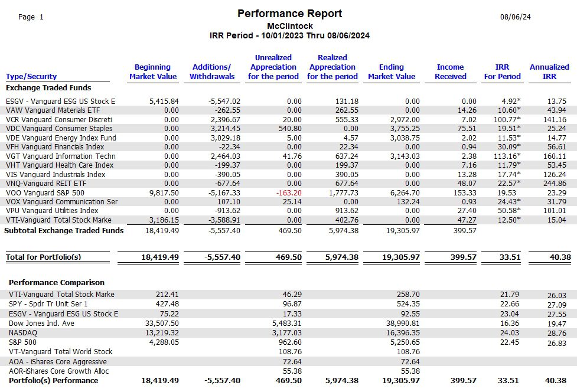The image size is (577, 392).
Task: Select the VDC Vanguard Consumer Staples row
Action: 288,128
